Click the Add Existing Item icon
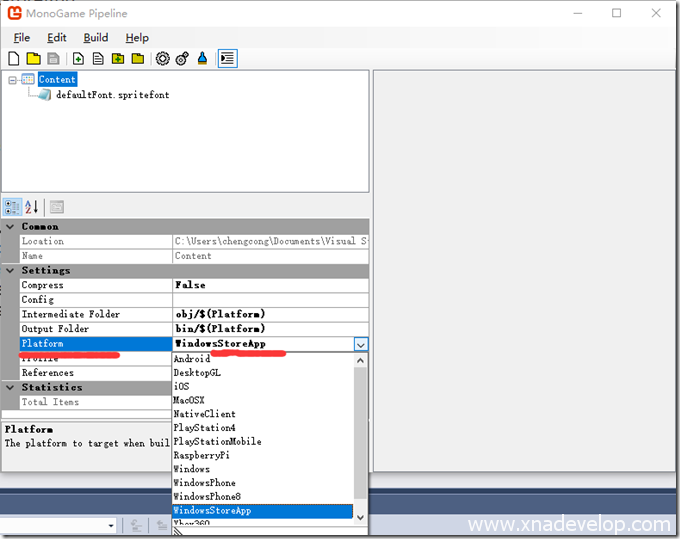Image resolution: width=680 pixels, height=539 pixels. [x=98, y=59]
